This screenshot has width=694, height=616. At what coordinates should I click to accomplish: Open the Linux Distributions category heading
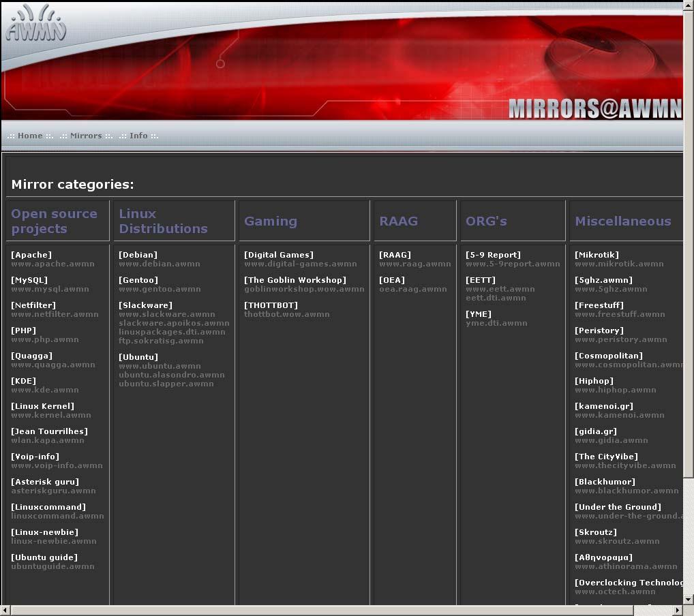tap(163, 221)
